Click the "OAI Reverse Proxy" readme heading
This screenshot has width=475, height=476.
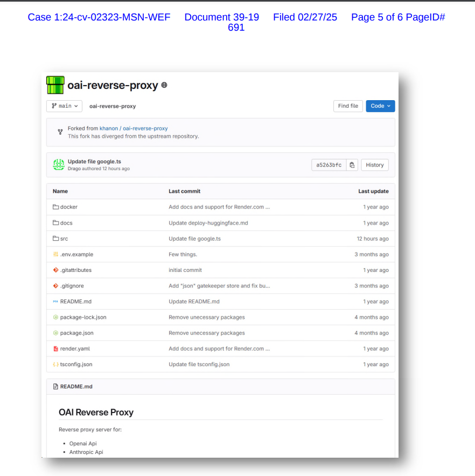pyautogui.click(x=96, y=412)
